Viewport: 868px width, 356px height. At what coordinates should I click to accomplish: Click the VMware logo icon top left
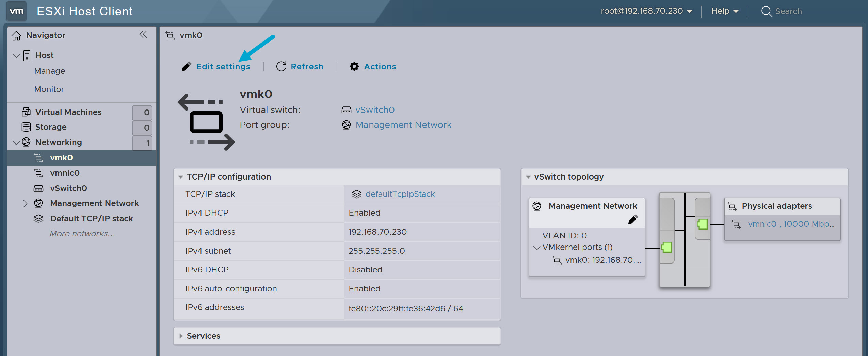tap(16, 11)
